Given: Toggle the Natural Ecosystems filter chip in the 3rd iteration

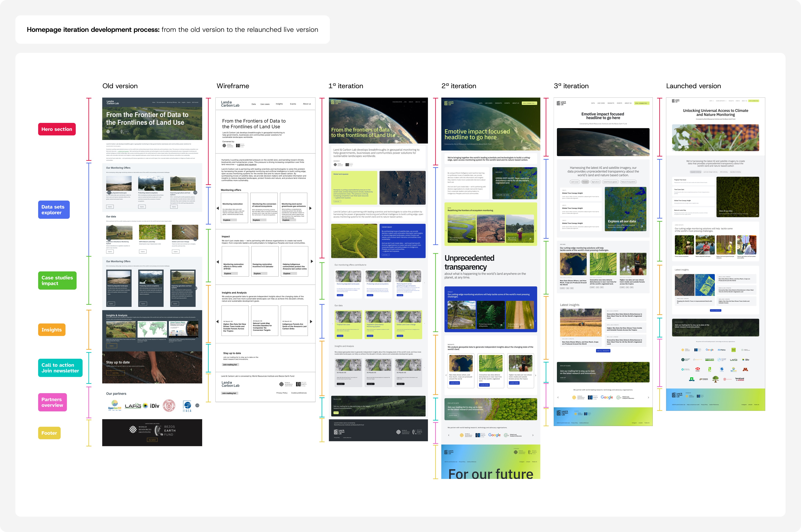Looking at the screenshot, I should point(628,182).
